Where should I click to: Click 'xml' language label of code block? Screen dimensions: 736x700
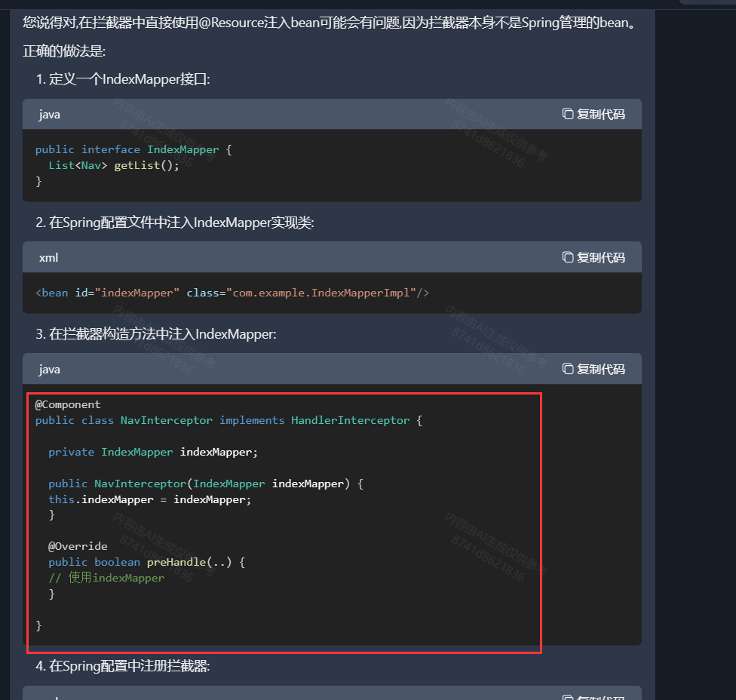(49, 257)
